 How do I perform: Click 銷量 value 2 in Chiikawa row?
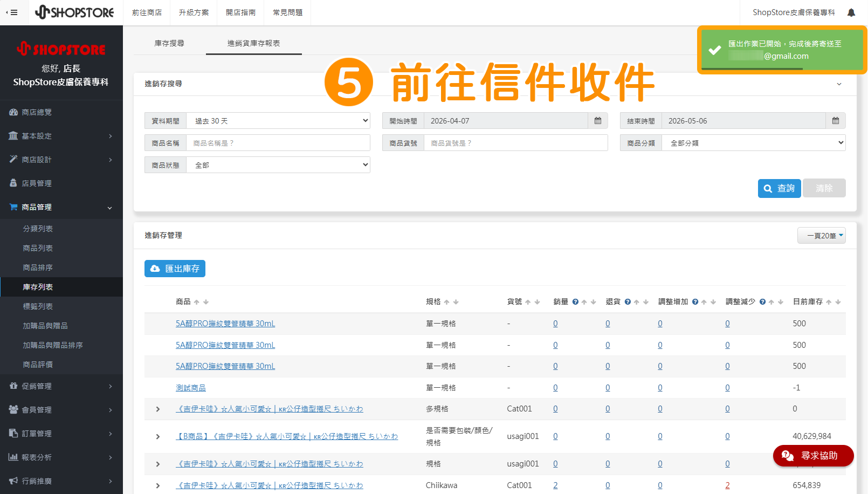[x=555, y=486]
